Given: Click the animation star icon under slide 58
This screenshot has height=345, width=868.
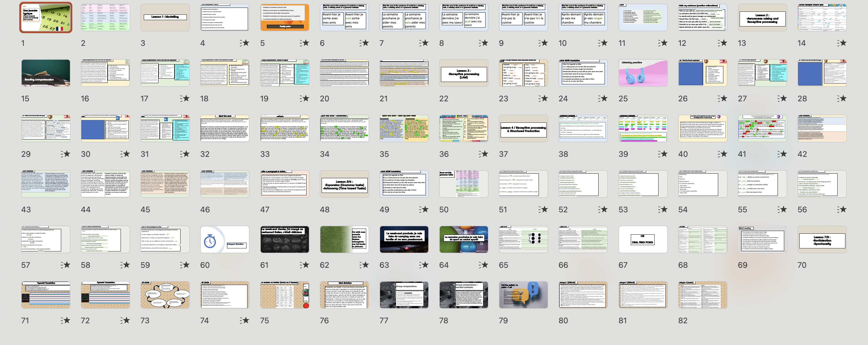Looking at the screenshot, I should click(x=125, y=265).
